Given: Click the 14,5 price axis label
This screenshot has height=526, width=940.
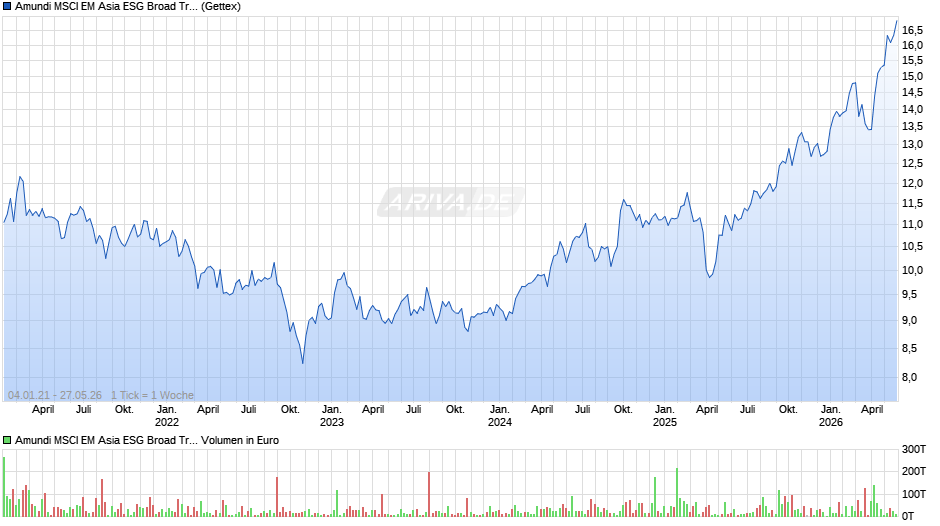Looking at the screenshot, I should click(912, 92).
